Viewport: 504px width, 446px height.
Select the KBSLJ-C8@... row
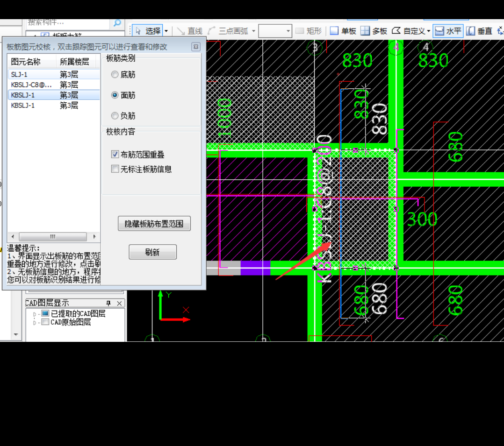point(54,85)
